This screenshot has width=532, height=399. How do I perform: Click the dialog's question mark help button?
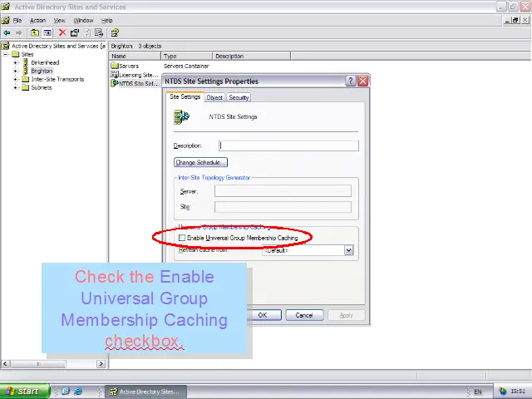(x=351, y=81)
